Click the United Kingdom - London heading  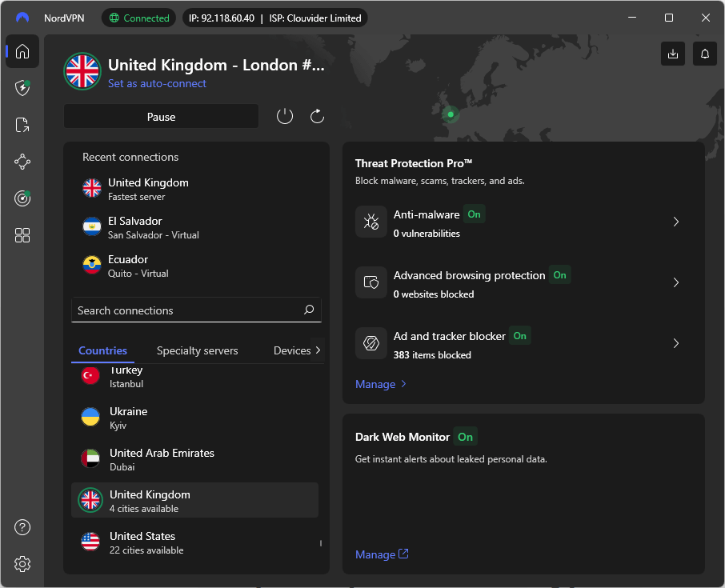point(216,65)
